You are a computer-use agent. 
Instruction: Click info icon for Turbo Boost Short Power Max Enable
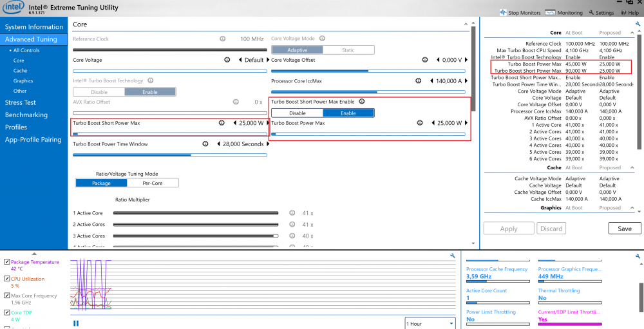click(x=361, y=102)
